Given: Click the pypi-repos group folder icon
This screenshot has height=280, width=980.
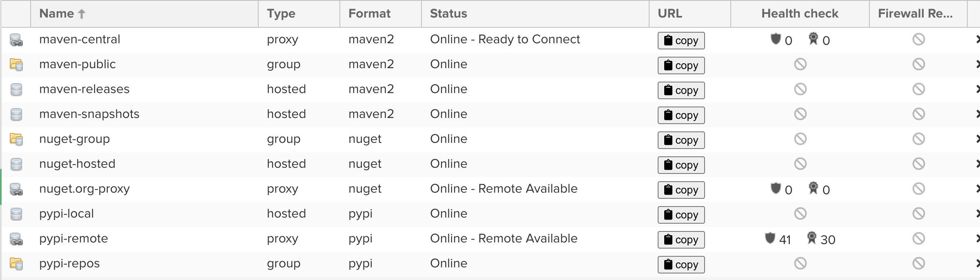Looking at the screenshot, I should [x=16, y=264].
